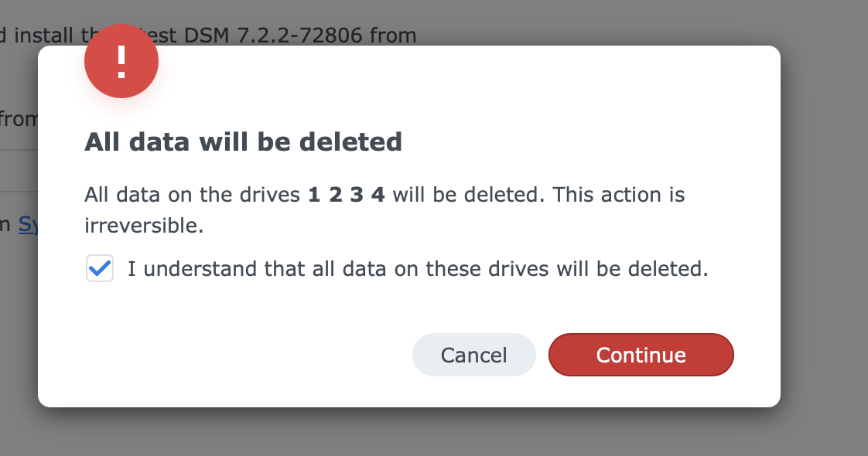Select bold drive number 3 in warning

[x=356, y=194]
